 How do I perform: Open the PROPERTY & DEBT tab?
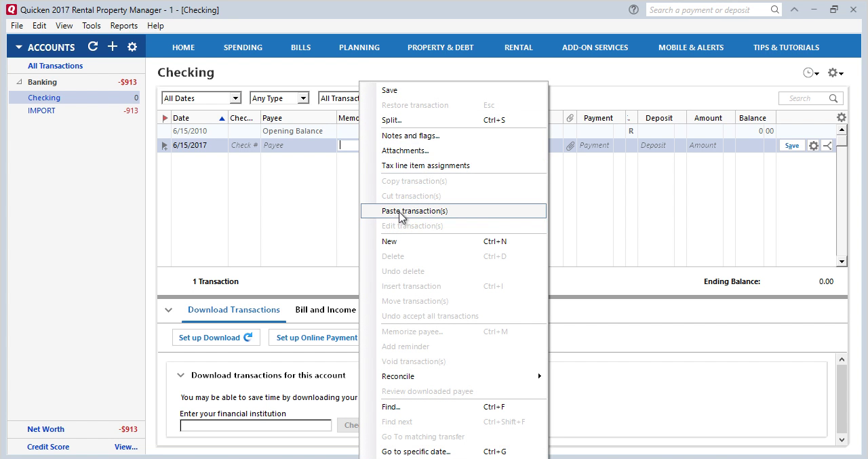point(441,47)
